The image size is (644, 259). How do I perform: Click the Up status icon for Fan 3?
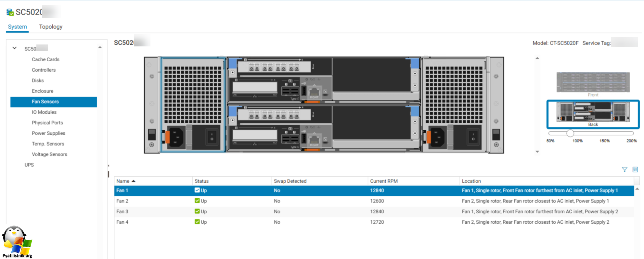[197, 211]
